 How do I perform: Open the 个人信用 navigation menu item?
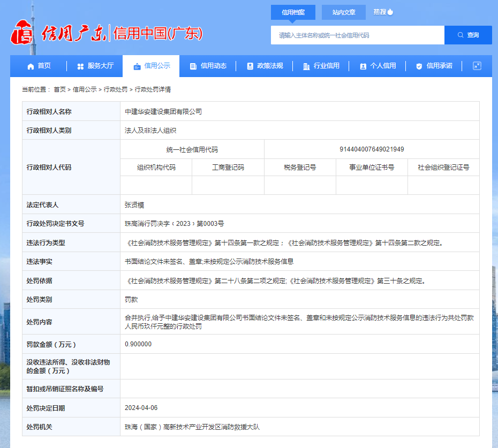pyautogui.click(x=378, y=66)
